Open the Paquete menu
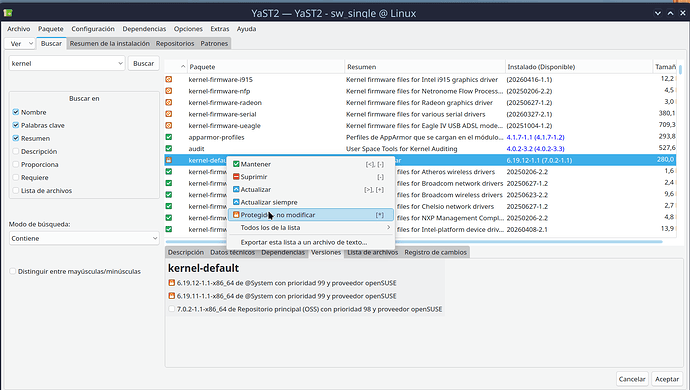 tap(51, 29)
